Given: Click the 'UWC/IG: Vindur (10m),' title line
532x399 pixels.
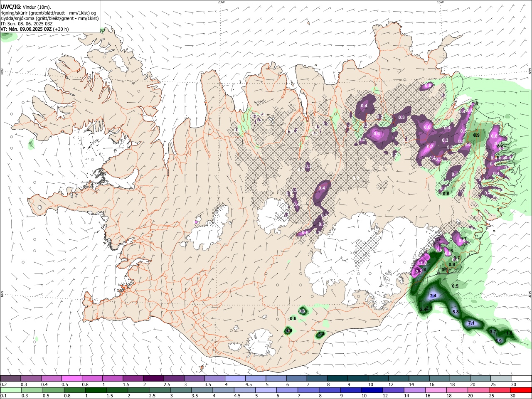Looking at the screenshot, I should point(26,7).
